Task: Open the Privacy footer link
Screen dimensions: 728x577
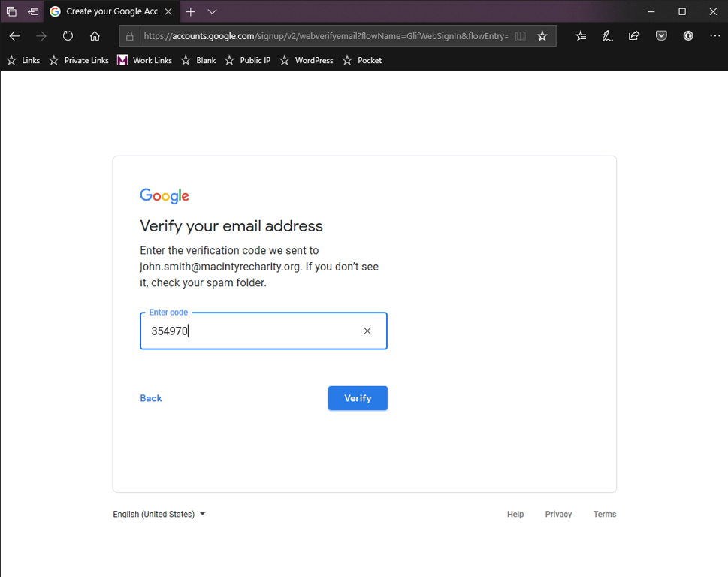Action: coord(558,515)
